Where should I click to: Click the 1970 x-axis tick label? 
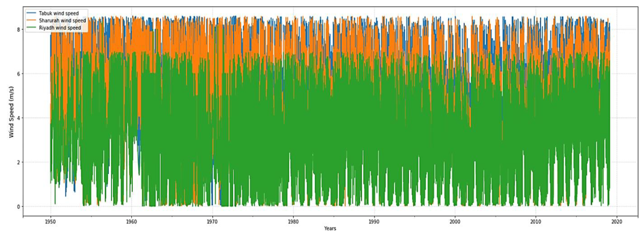(212, 222)
